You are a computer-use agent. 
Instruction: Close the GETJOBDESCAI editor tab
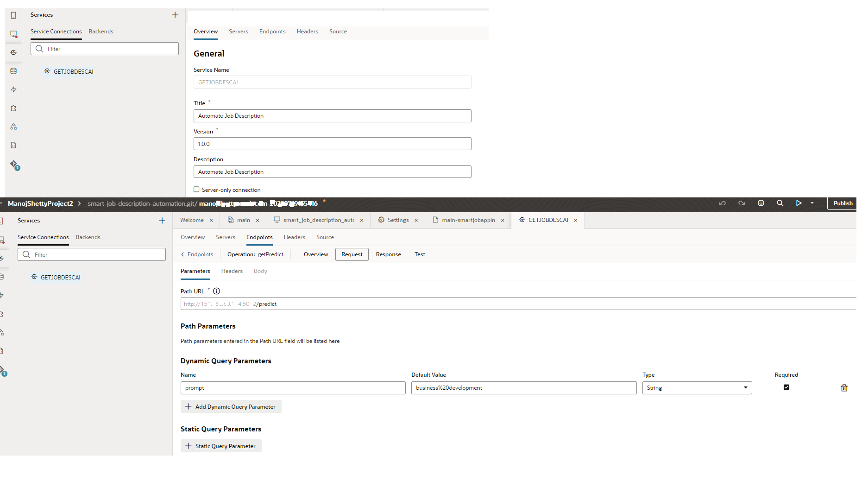[576, 221]
